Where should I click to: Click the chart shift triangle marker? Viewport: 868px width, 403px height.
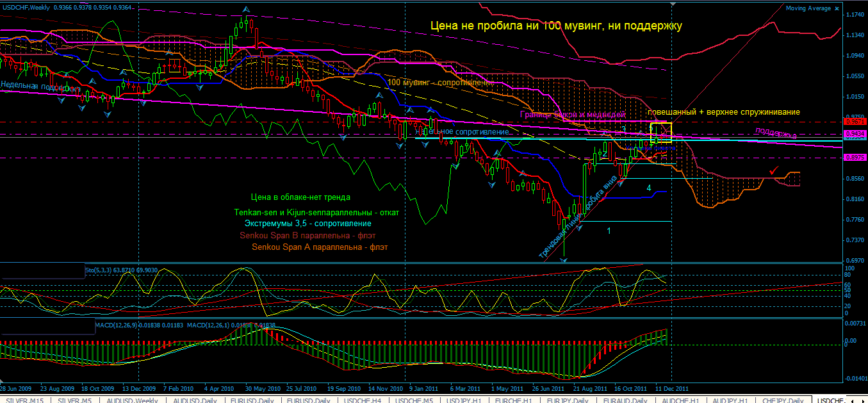click(672, 4)
